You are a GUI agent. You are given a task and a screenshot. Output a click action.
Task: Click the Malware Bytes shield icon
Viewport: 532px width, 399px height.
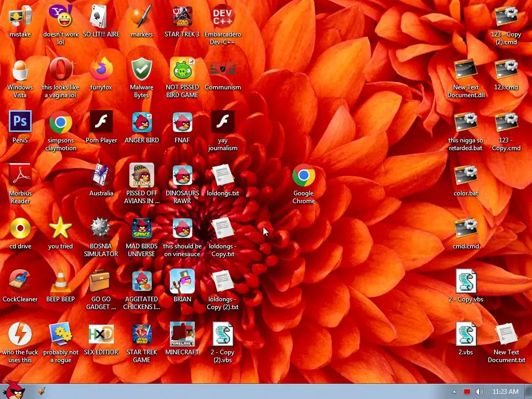[x=142, y=69]
